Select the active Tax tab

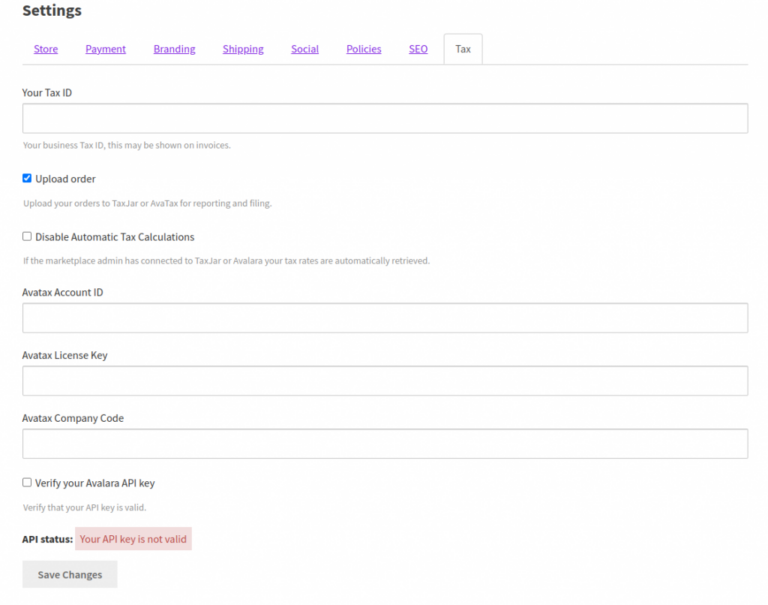(x=463, y=49)
